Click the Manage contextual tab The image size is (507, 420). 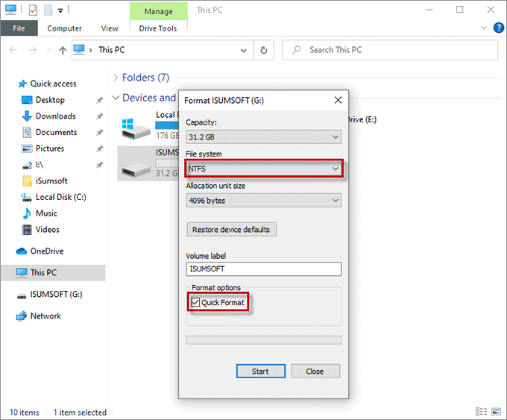click(x=158, y=11)
